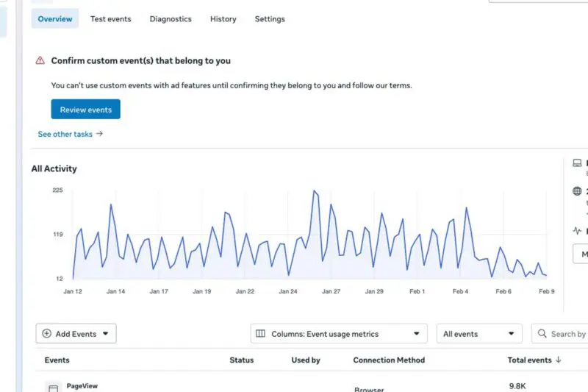
Task: Click the activity pulse icon in the right panel
Action: (578, 230)
